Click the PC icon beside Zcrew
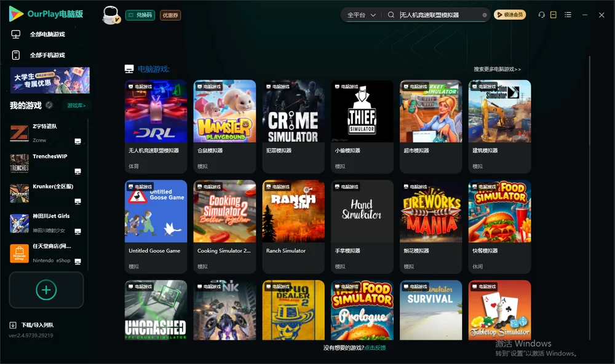 tap(77, 141)
